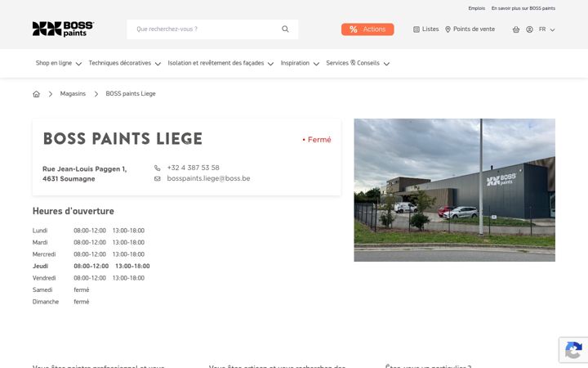This screenshot has width=588, height=368.
Task: Click the home breadcrumb icon
Action: pyautogui.click(x=37, y=94)
